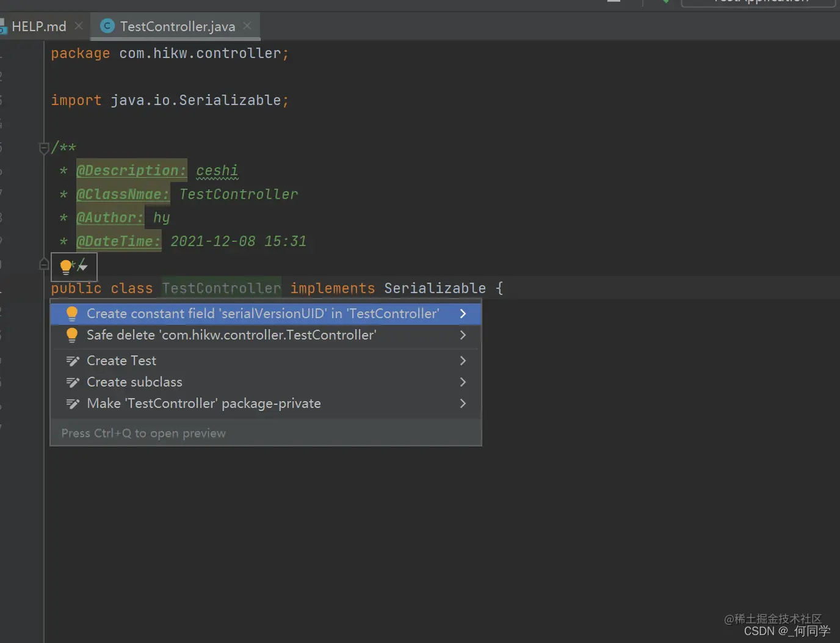Screen dimensions: 840x643
Task: Click the @Author: tag in the comment
Action: pos(110,217)
